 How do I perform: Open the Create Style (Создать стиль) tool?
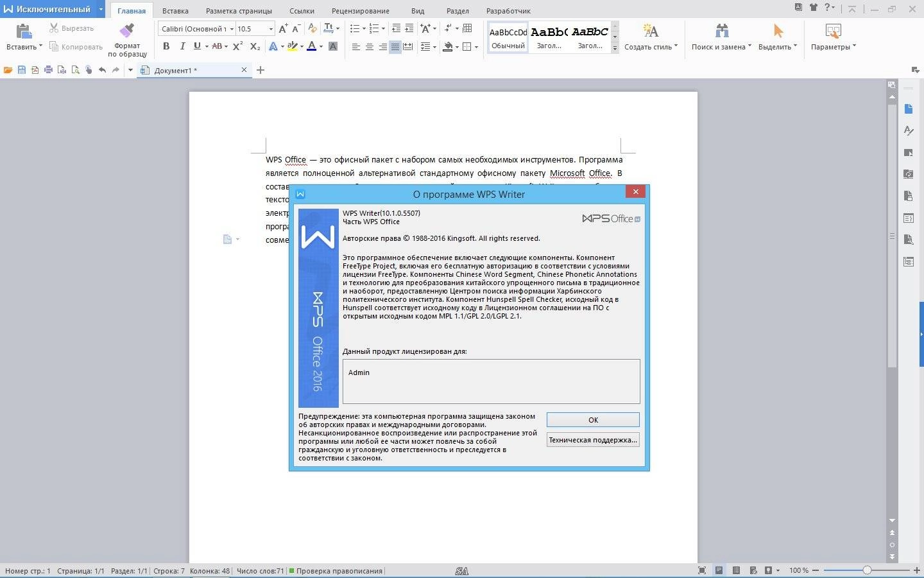[x=651, y=37]
